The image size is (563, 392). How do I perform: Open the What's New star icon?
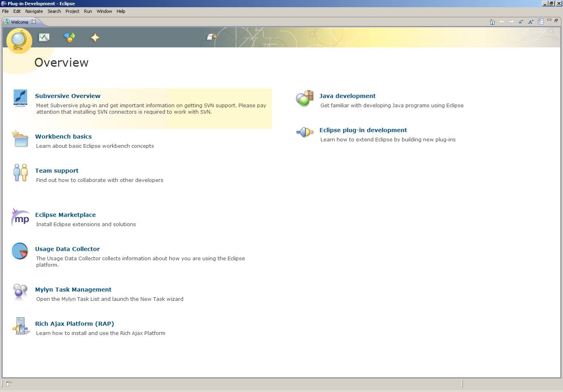coord(95,38)
